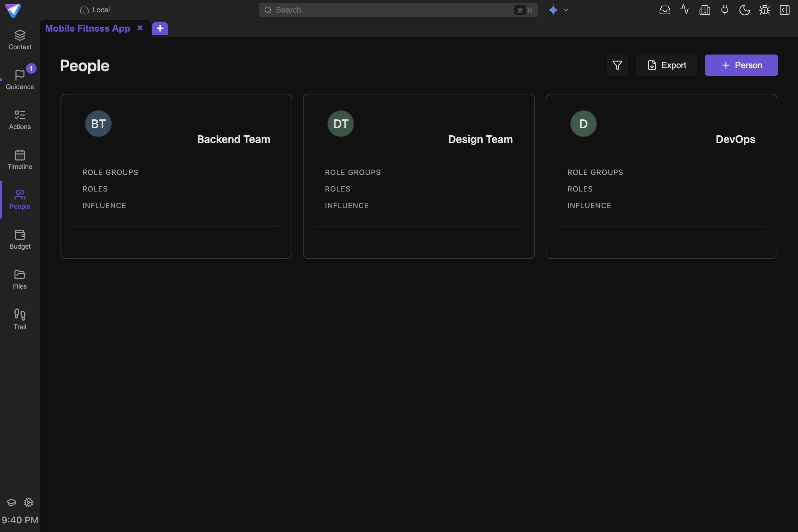Screen dimensions: 798x532
Task: Click INFLUENCE label on DevOps card
Action: pyautogui.click(x=589, y=205)
